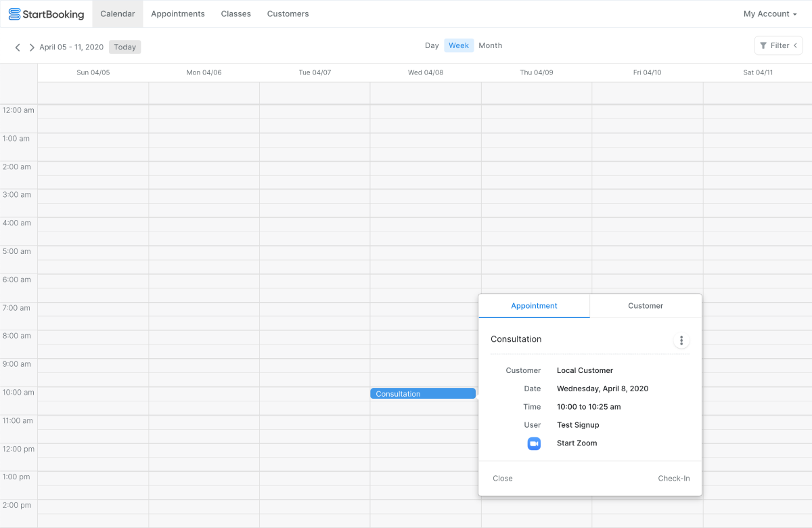Click the 6:00 am time label

pyautogui.click(x=17, y=280)
